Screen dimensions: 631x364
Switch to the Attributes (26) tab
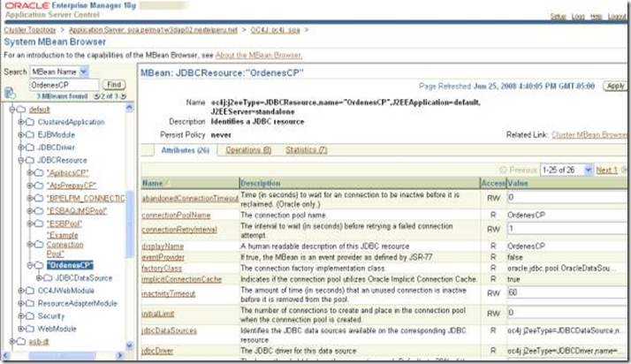(185, 150)
